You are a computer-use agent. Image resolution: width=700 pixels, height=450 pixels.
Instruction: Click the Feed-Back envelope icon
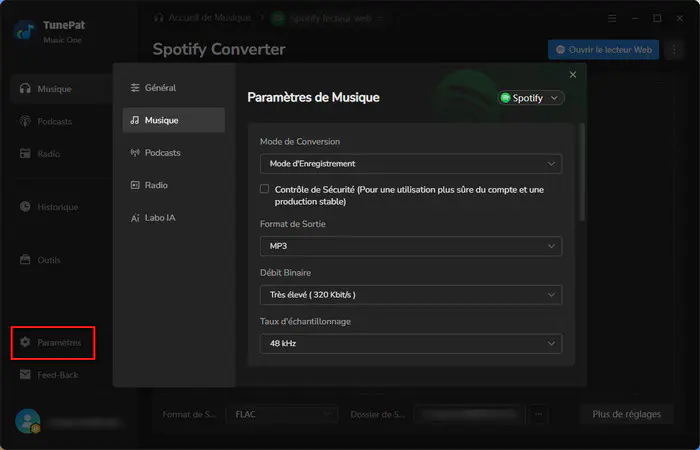pyautogui.click(x=25, y=375)
